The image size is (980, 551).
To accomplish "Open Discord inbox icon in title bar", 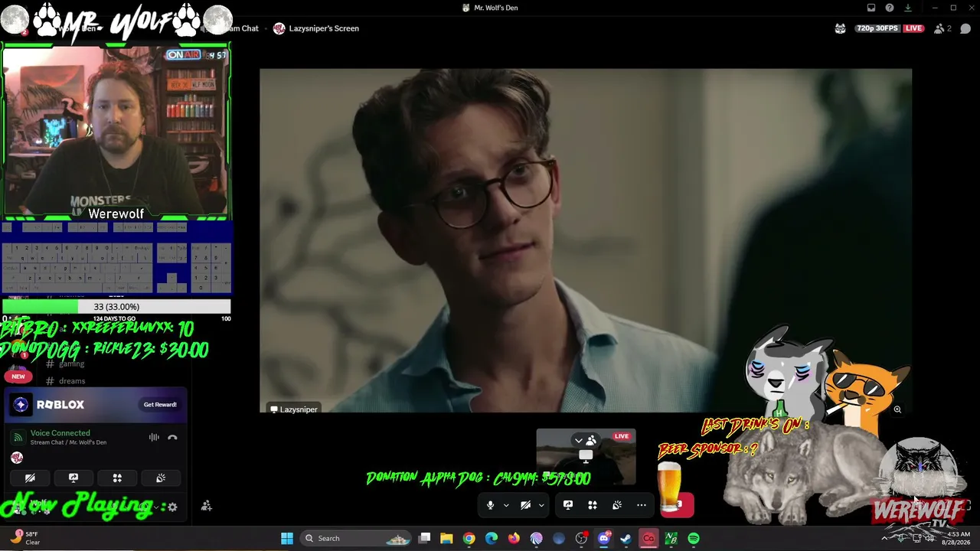I will (871, 8).
